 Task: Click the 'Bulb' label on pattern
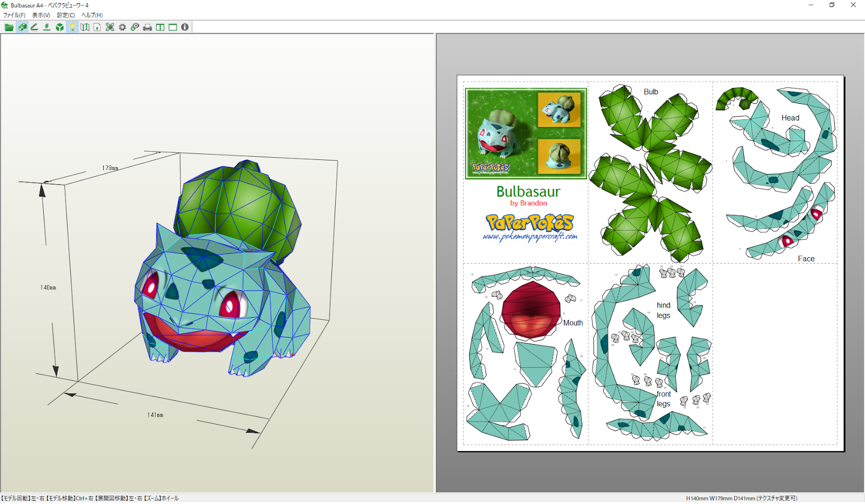(x=651, y=92)
